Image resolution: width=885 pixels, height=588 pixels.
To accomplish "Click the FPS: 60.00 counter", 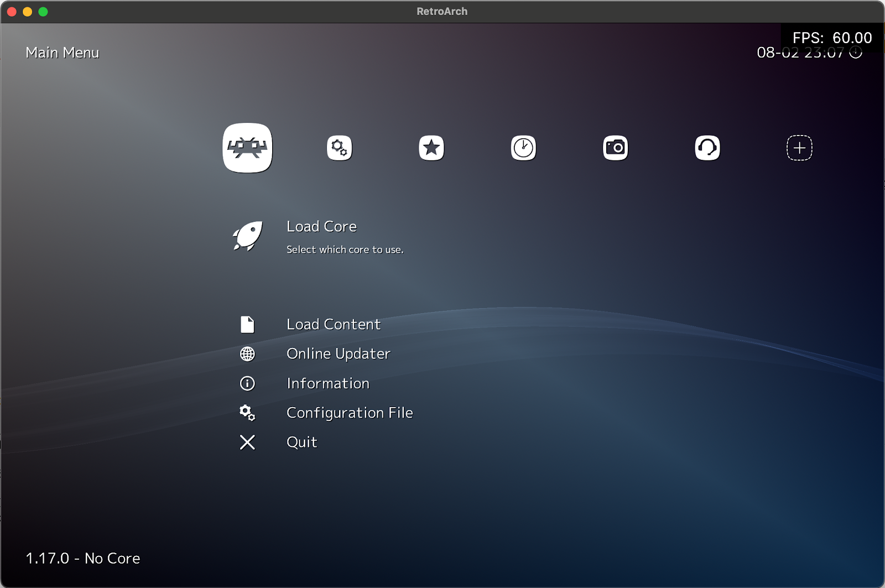I will click(x=832, y=38).
